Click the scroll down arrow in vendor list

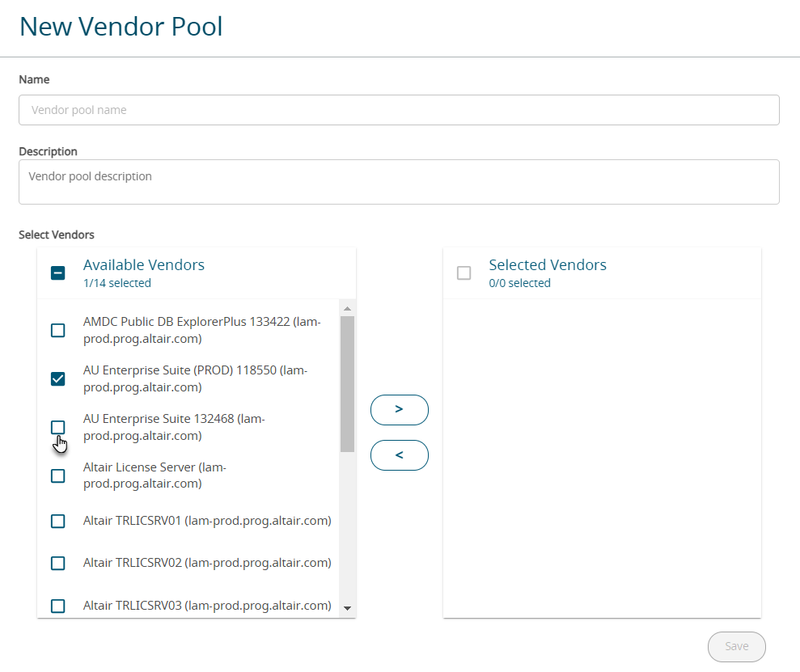347,608
